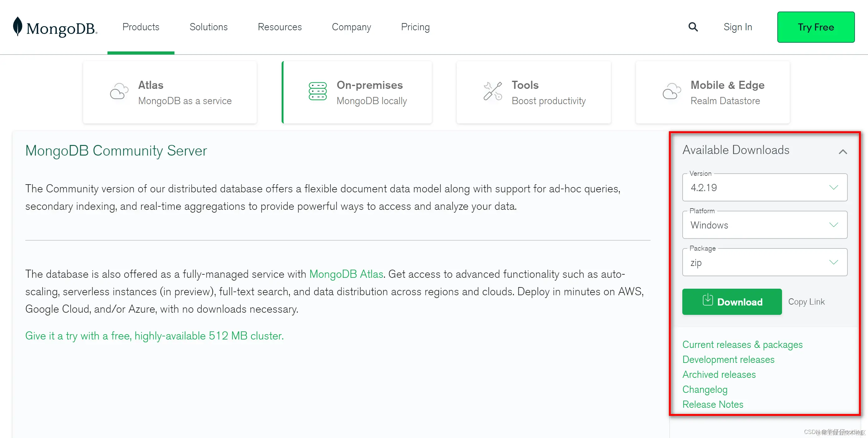Open Archived releases link

719,375
